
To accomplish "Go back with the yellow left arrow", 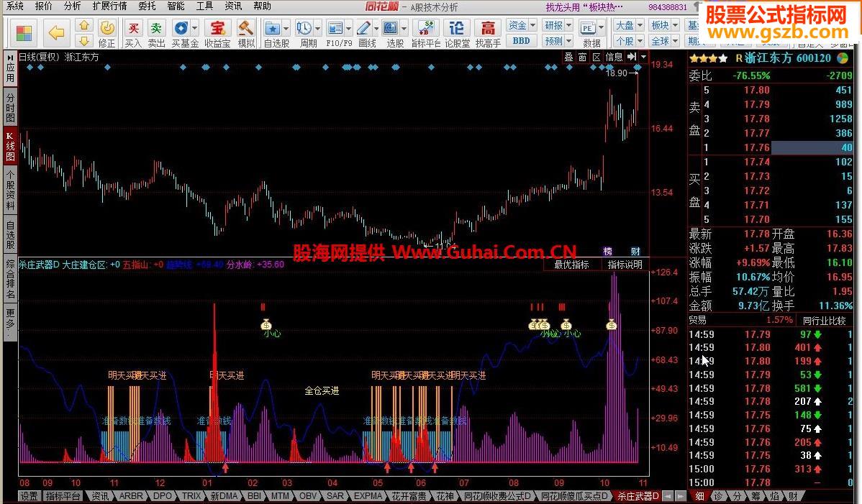I will point(57,32).
